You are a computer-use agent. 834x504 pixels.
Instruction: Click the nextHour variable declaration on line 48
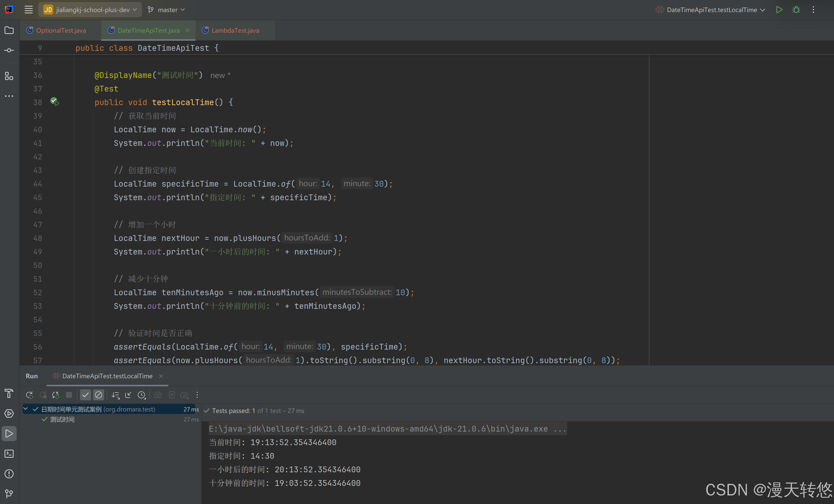pos(180,238)
